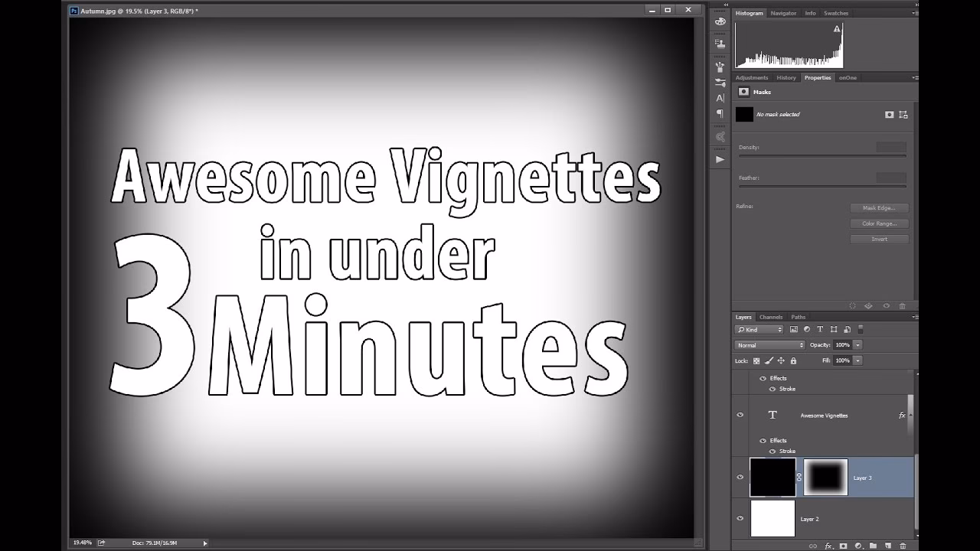Image resolution: width=980 pixels, height=551 pixels.
Task: Switch to the Channels tab
Action: [x=770, y=316]
